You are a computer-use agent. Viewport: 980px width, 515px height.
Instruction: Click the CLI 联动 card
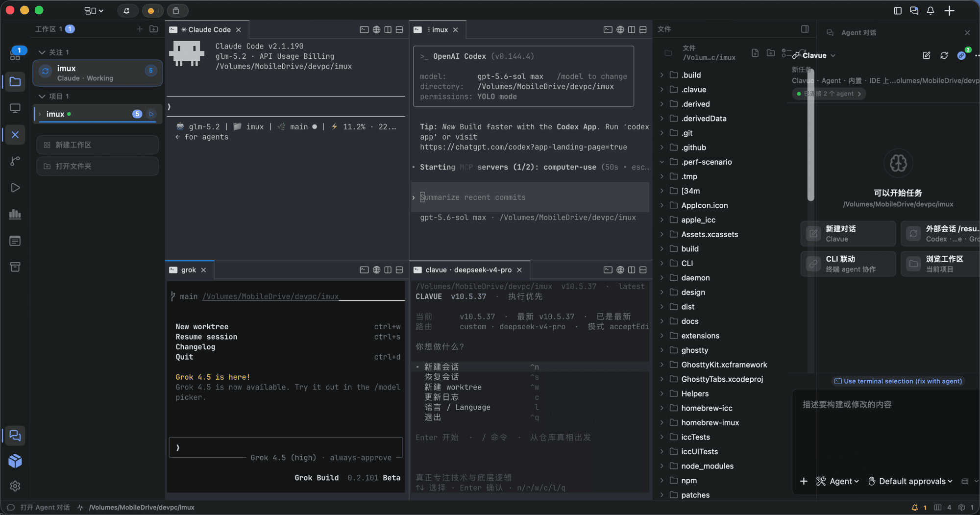[848, 264]
